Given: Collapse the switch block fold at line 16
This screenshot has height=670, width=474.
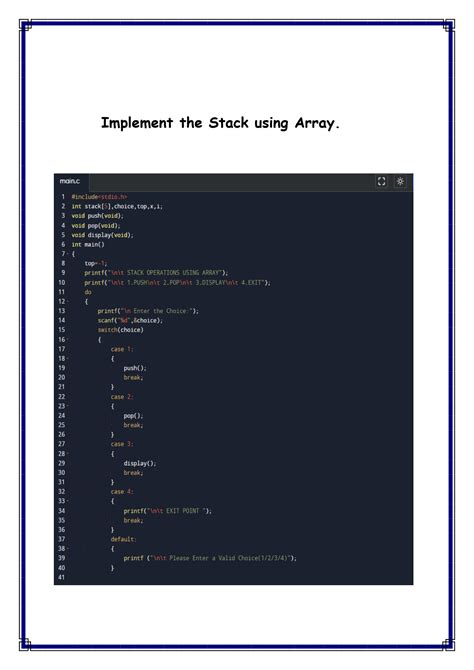Looking at the screenshot, I should coord(68,340).
